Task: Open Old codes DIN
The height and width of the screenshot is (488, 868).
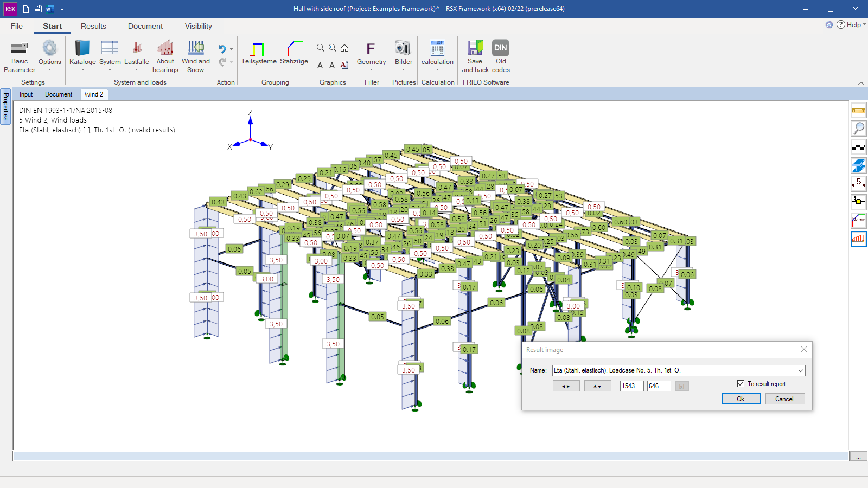Action: (501, 56)
